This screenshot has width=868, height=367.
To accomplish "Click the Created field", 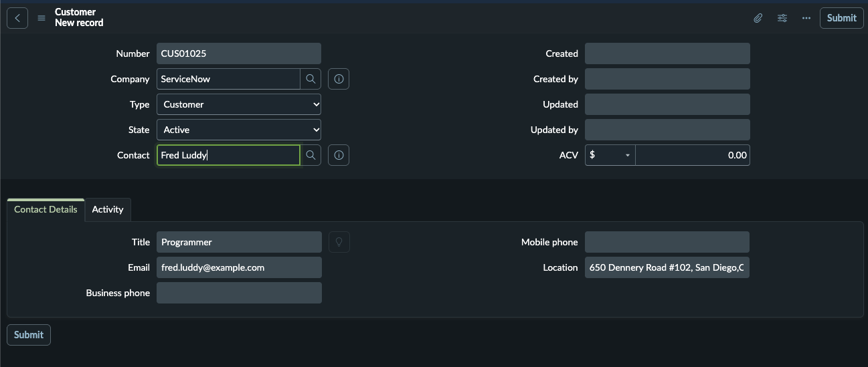I will click(x=667, y=53).
